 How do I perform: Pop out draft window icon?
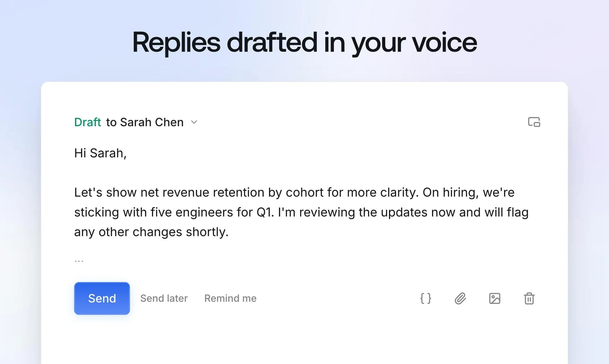pyautogui.click(x=534, y=122)
